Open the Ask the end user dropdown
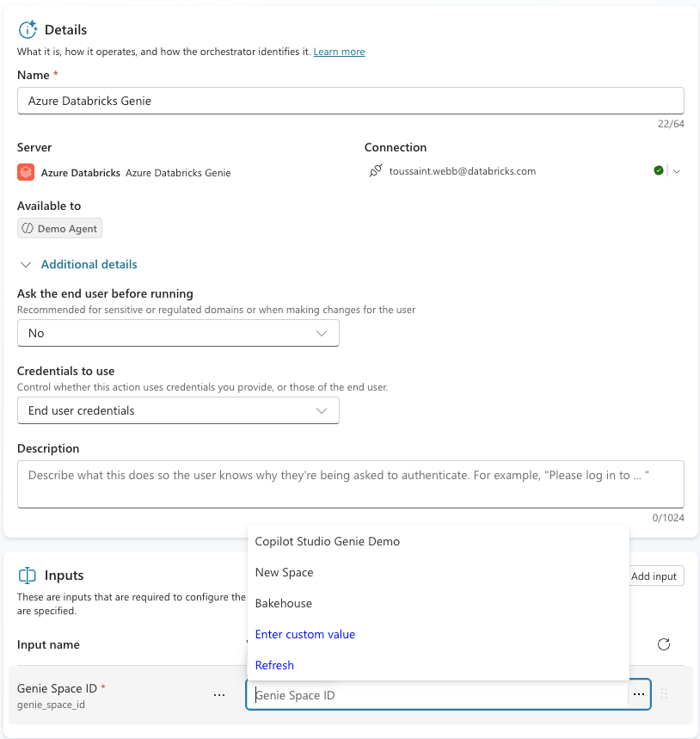This screenshot has height=739, width=700. [178, 333]
